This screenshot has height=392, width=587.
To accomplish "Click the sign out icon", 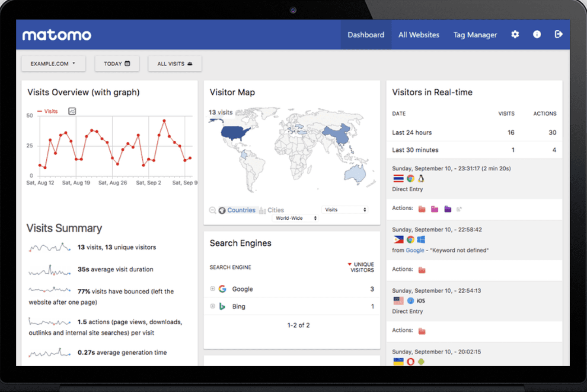I will pos(558,35).
